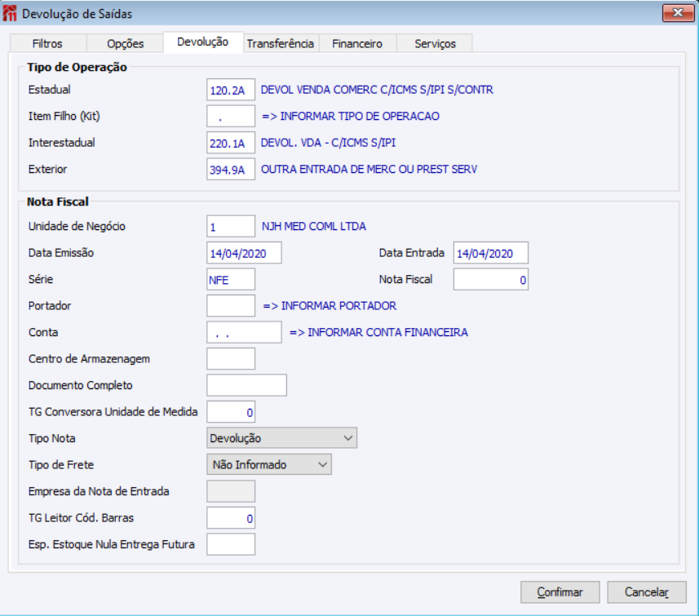Click the empty Portador field
This screenshot has width=699, height=616.
231,306
